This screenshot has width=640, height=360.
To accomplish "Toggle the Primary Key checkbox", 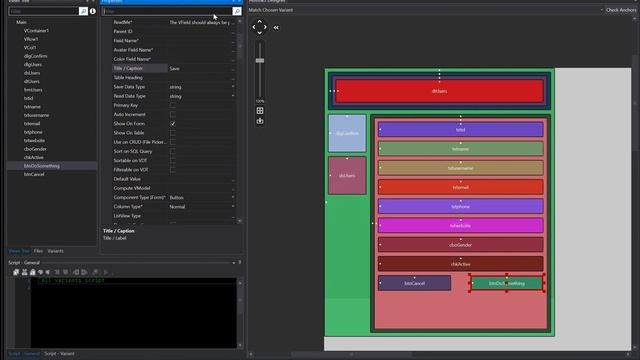I will 173,105.
